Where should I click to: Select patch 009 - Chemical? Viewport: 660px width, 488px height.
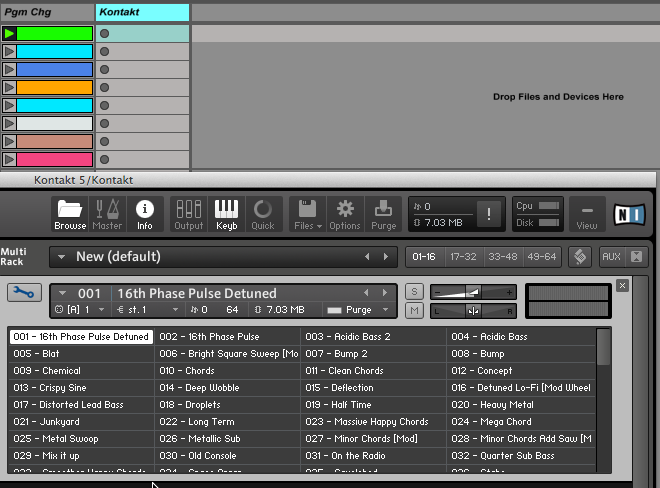tap(81, 371)
